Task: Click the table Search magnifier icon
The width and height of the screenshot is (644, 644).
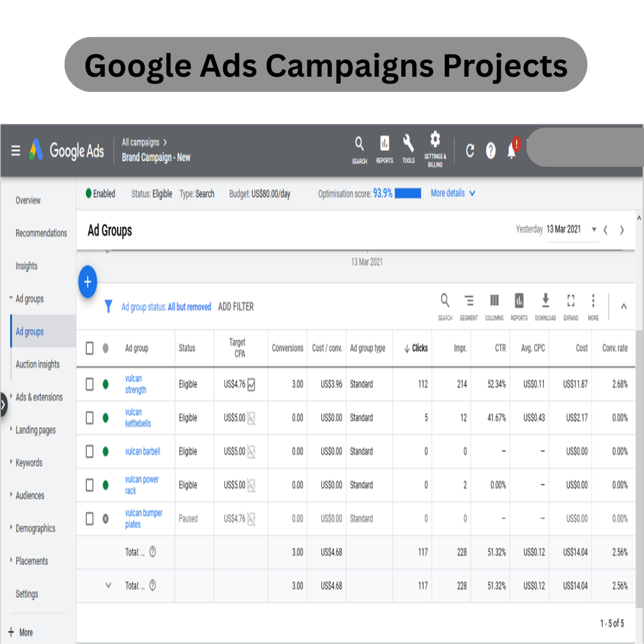Action: coord(445,307)
